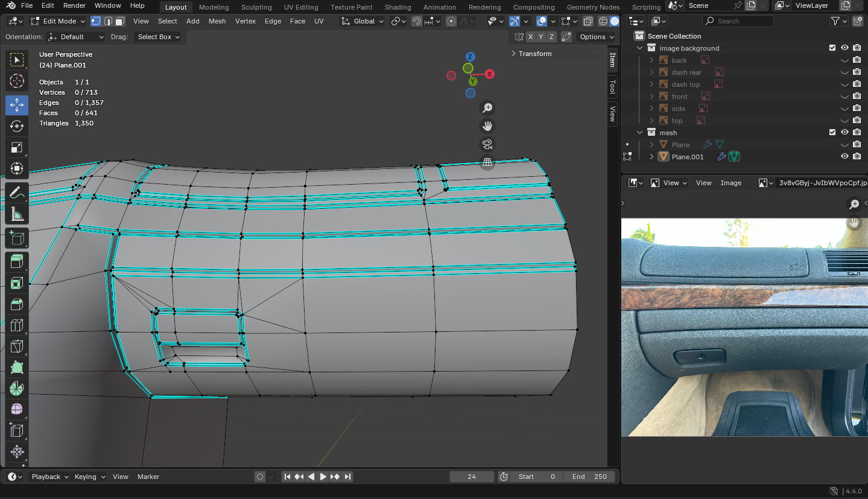Open the Keying dropdown
Screen dimensions: 868x499
89,477
